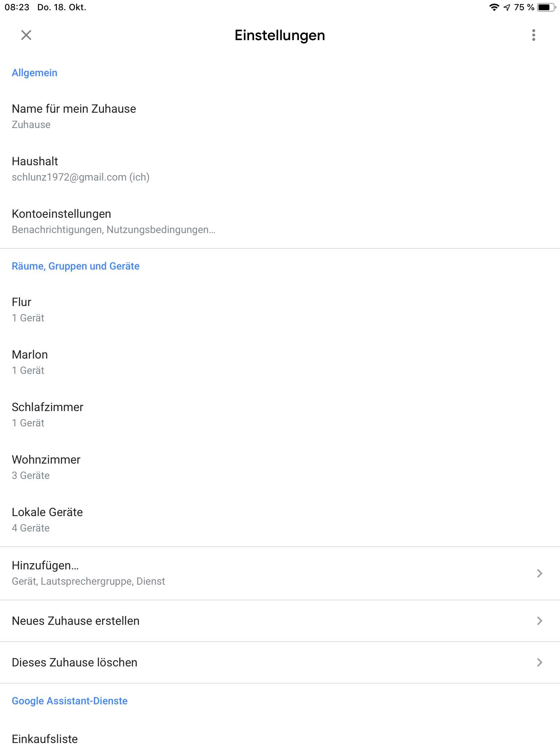Tap Neues Zuhause erstellen

pos(75,621)
